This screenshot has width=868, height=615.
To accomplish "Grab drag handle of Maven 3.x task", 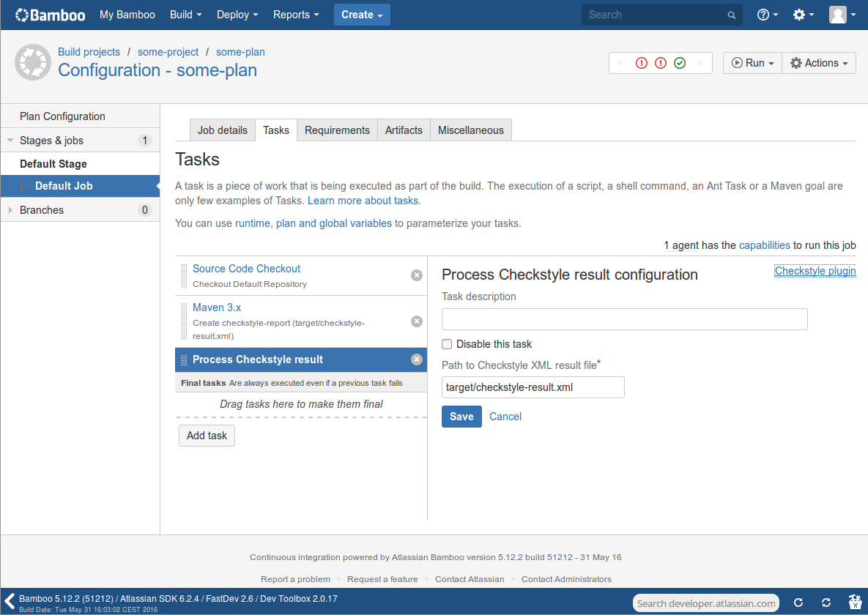I will 185,321.
